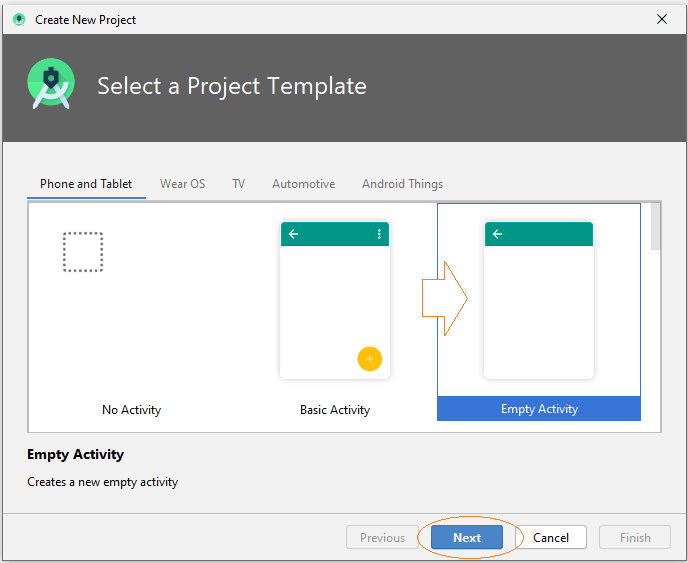Click the yellow plus floating action button

(369, 359)
